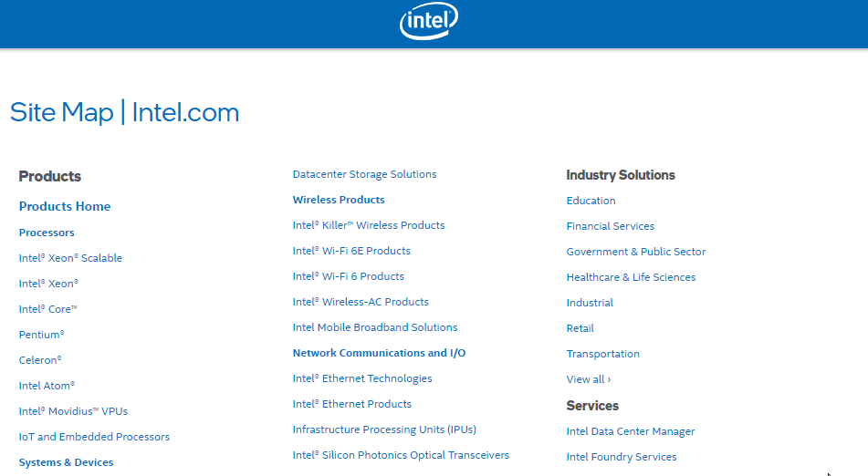Open Intel Data Center Manager link
This screenshot has height=476, width=868.
coord(631,431)
